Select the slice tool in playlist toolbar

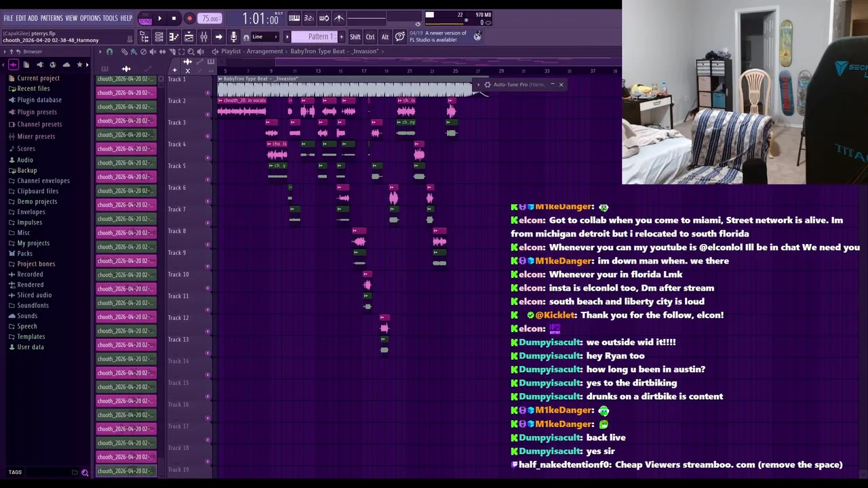coord(172,52)
